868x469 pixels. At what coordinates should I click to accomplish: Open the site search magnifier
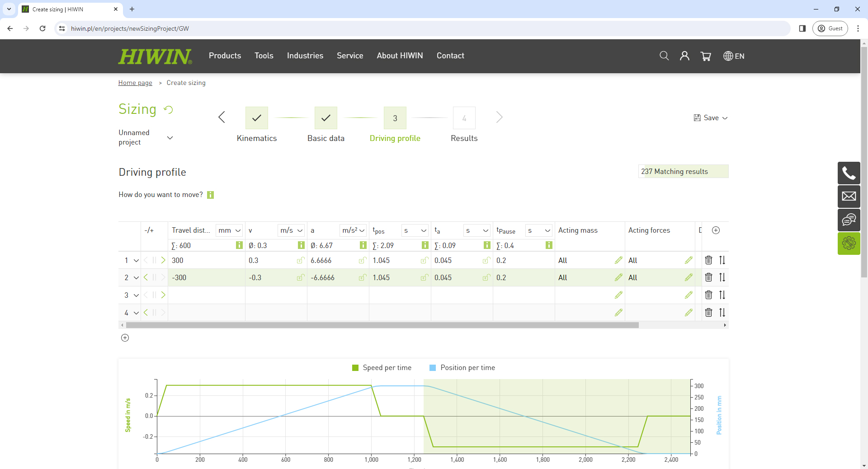pos(664,56)
